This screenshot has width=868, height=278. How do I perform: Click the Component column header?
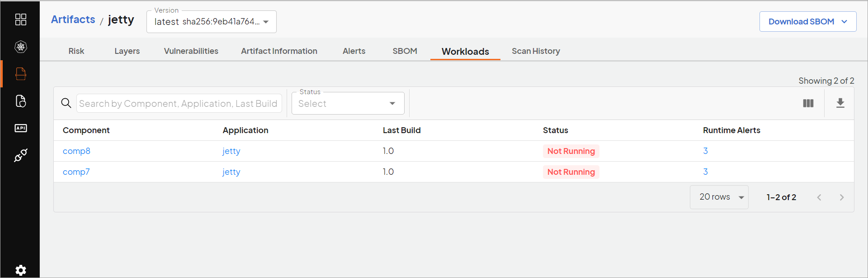click(x=86, y=130)
